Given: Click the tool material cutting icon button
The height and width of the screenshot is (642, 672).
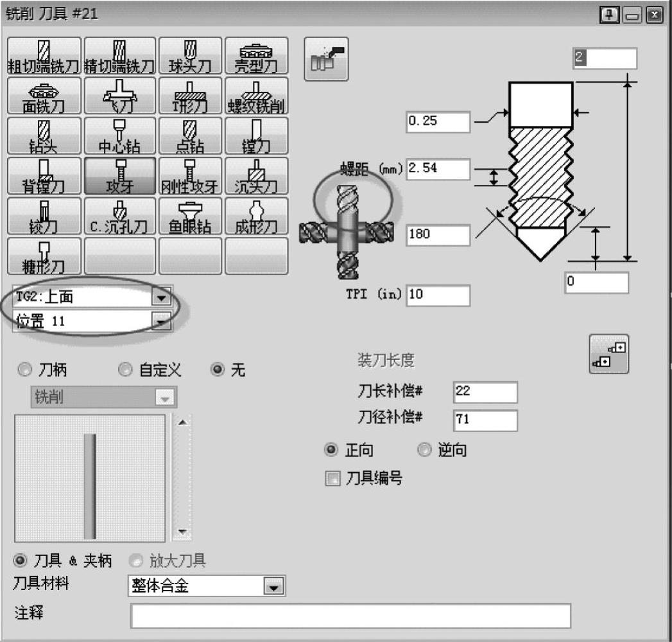Looking at the screenshot, I should coord(326,58).
